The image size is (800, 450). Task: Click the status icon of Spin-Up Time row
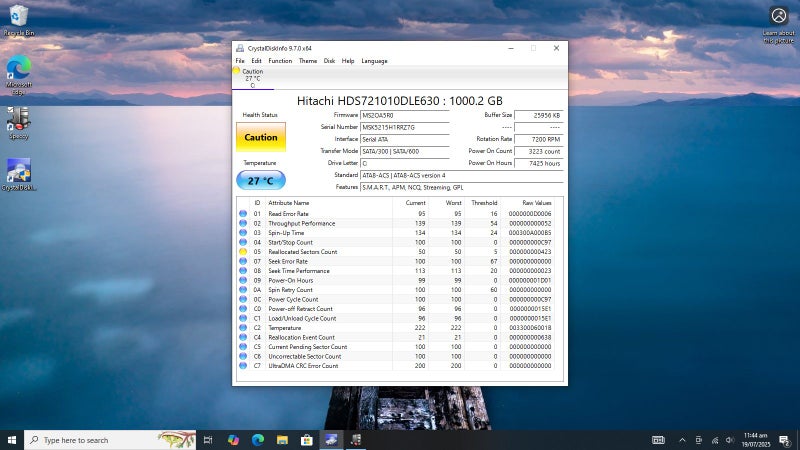pyautogui.click(x=243, y=233)
